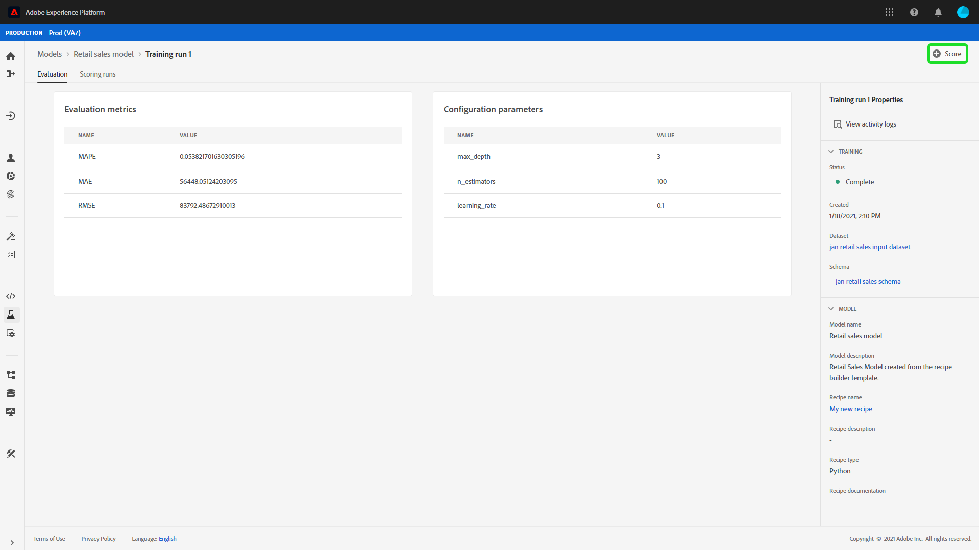The image size is (980, 551).
Task: Click the Home icon in sidebar
Action: 11,56
